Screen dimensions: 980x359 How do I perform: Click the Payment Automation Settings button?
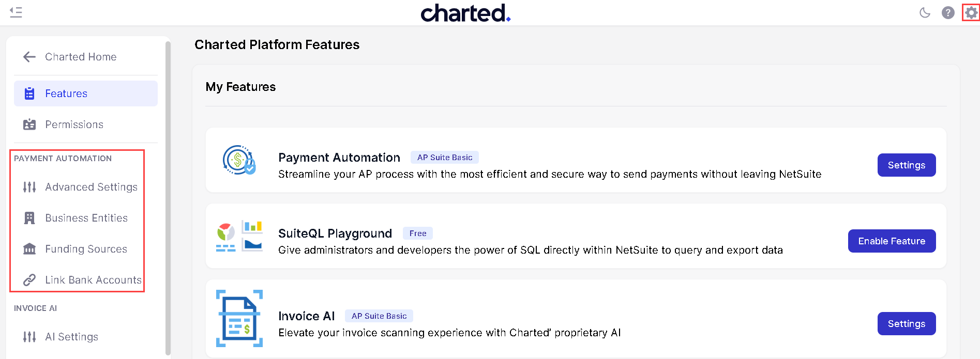906,165
